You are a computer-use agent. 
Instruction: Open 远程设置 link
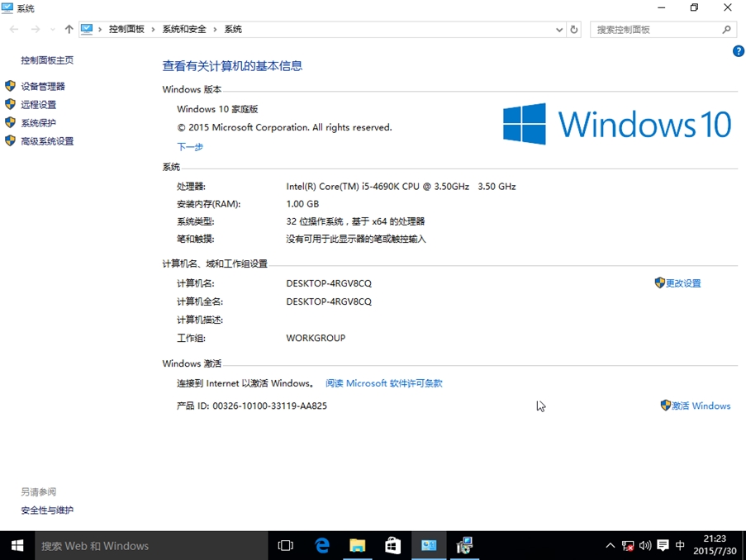tap(38, 105)
